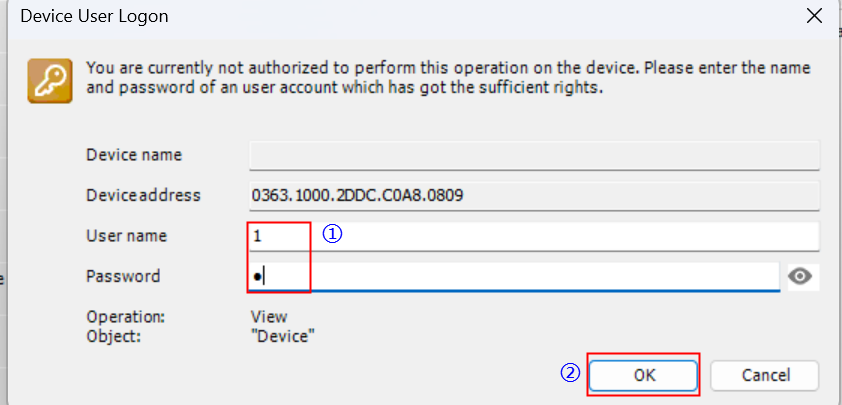The image size is (842, 405).
Task: Click the "User name" label
Action: pyautogui.click(x=127, y=236)
